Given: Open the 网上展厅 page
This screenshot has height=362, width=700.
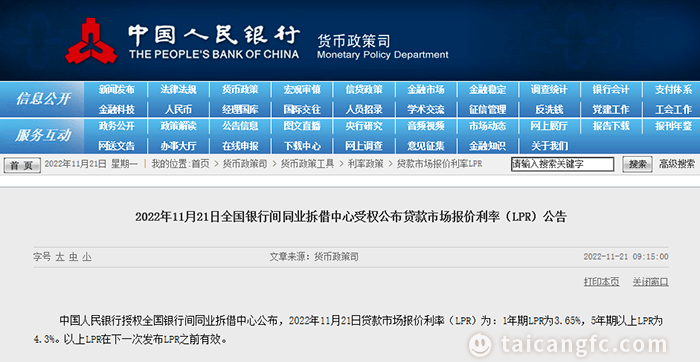Looking at the screenshot, I should [x=549, y=126].
